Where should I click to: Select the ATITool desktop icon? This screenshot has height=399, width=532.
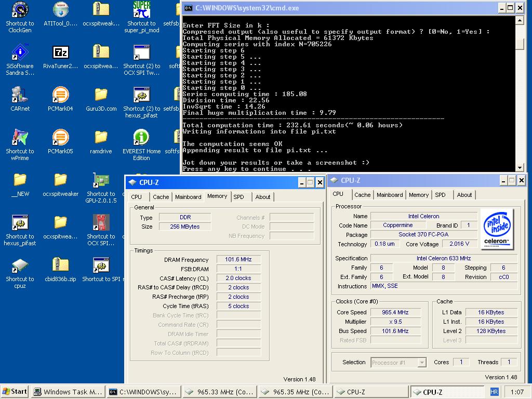click(x=60, y=9)
